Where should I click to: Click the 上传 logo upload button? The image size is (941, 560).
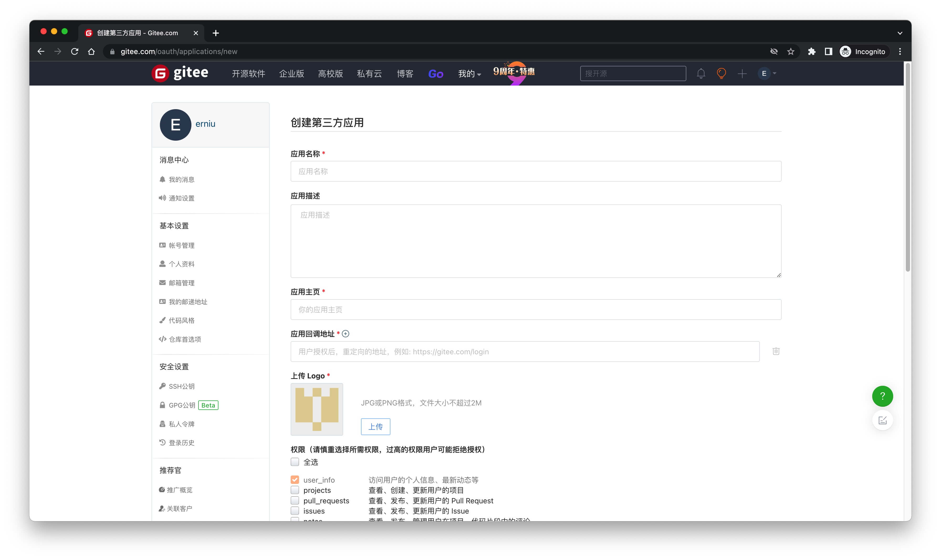pos(375,426)
